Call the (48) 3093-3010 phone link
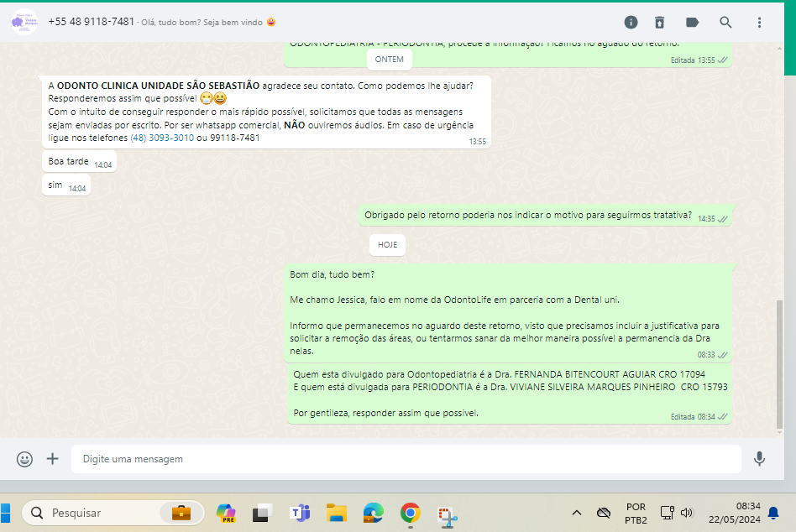This screenshot has width=796, height=532. [162, 138]
